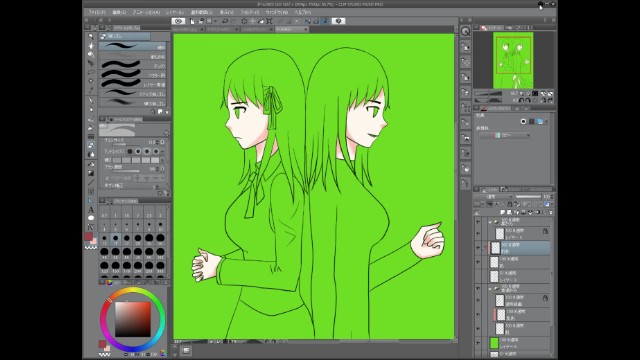Open the Edit menu (second menu item)
Screen dimensions: 640x360
tap(119, 12)
